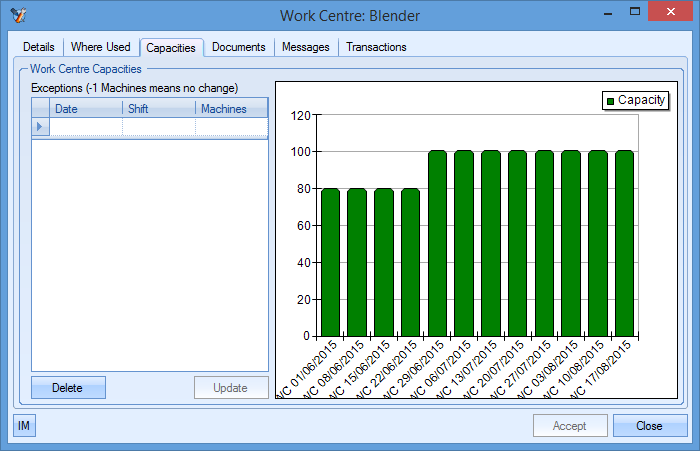Image resolution: width=700 pixels, height=451 pixels.
Task: Click the Machines column header
Action: 231,109
